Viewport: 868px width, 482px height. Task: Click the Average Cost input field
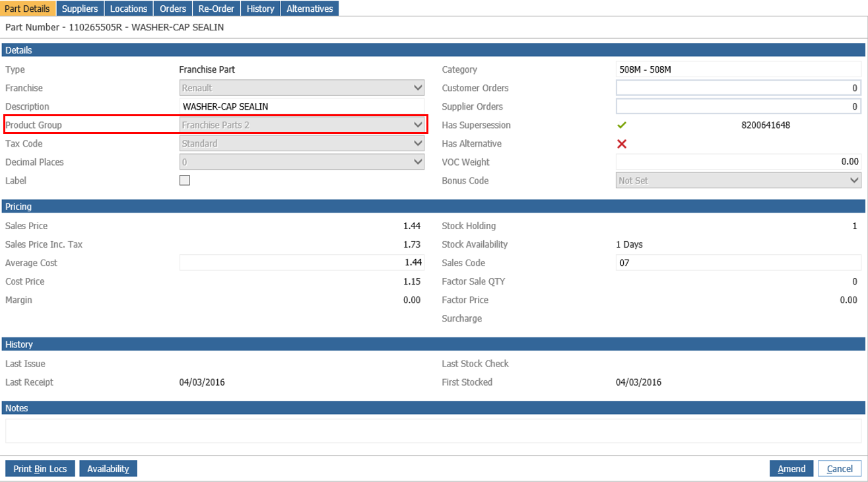tap(302, 263)
